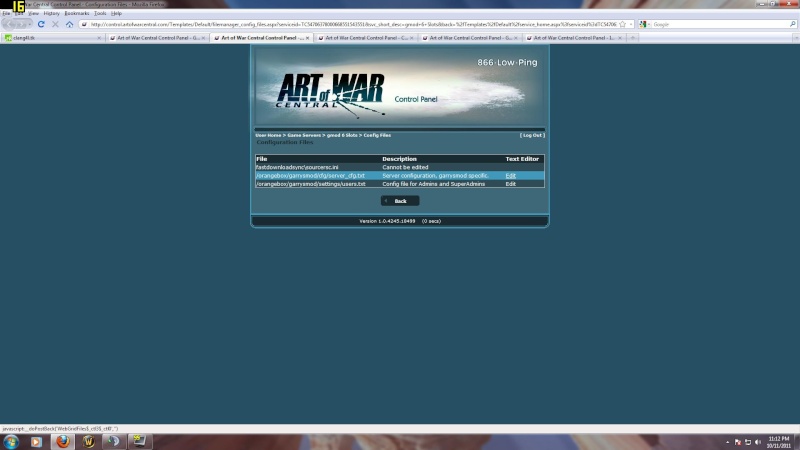This screenshot has width=800, height=450.
Task: Click the monitor application taskbar icon
Action: tap(139, 442)
